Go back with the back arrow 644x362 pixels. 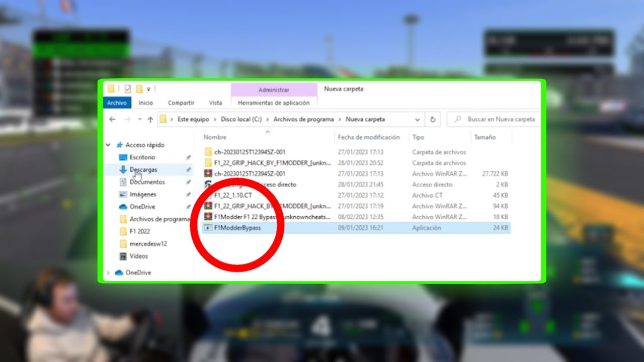click(x=112, y=120)
